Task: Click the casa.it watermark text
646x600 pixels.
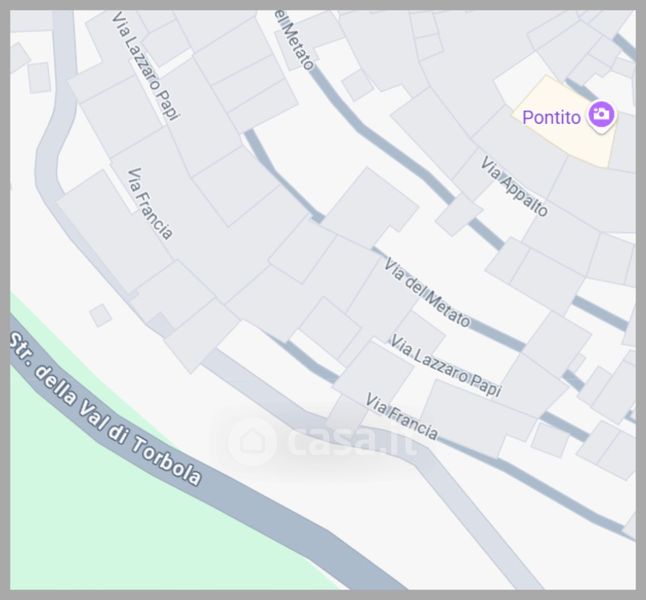Action: click(x=352, y=441)
